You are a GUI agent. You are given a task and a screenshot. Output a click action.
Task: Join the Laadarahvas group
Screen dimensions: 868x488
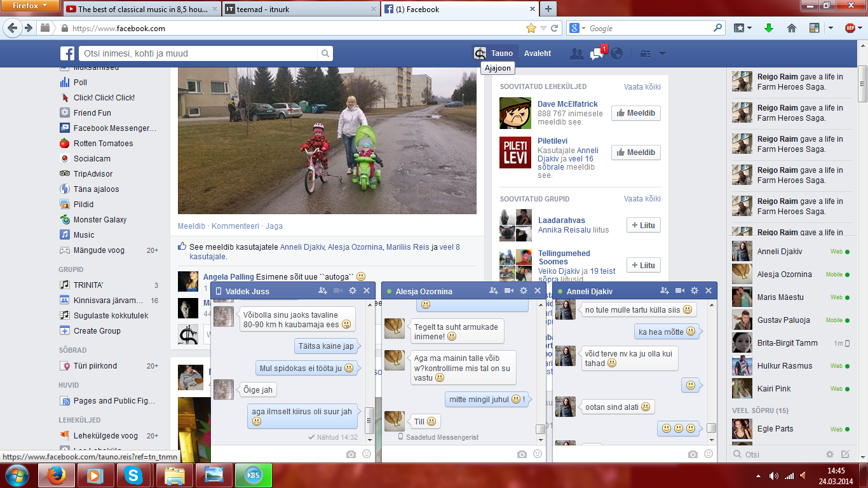pos(644,225)
